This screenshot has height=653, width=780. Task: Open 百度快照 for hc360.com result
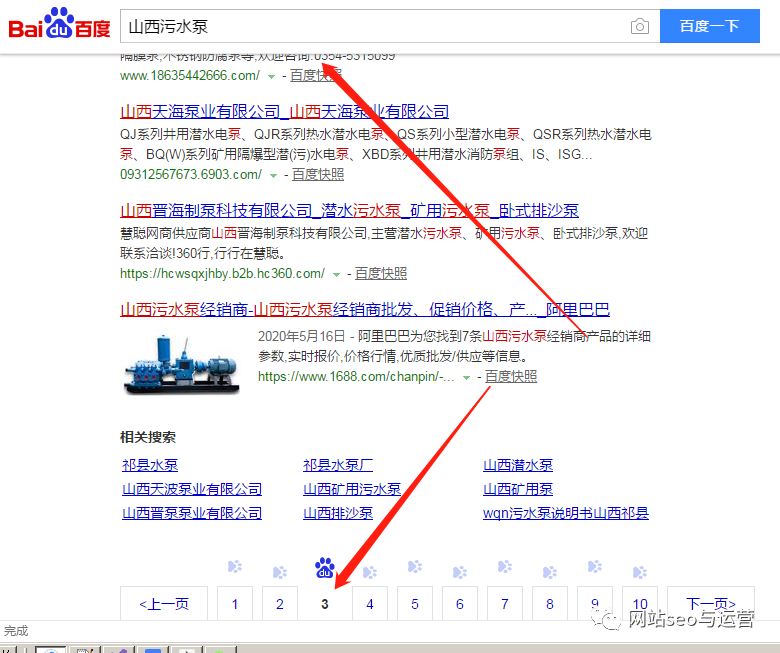pos(381,274)
